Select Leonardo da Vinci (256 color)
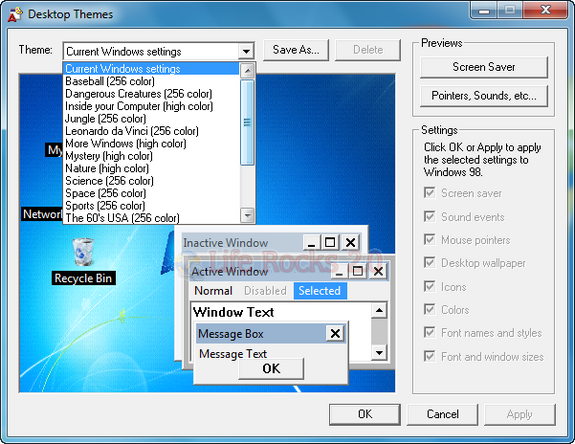575x444 pixels. pyautogui.click(x=151, y=131)
